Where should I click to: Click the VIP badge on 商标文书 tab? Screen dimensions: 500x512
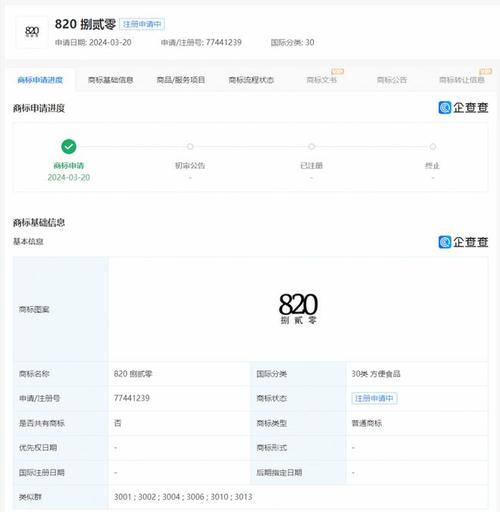(337, 71)
